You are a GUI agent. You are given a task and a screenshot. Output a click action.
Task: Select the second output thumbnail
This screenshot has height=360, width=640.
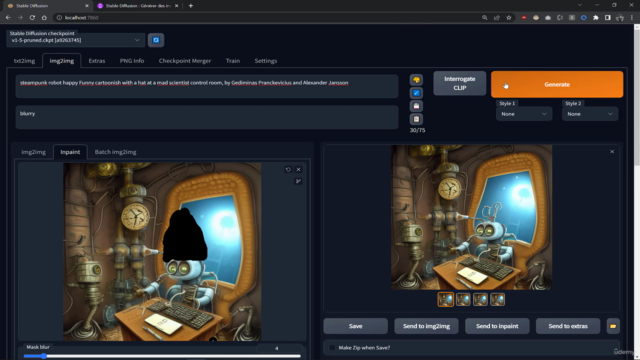[463, 300]
